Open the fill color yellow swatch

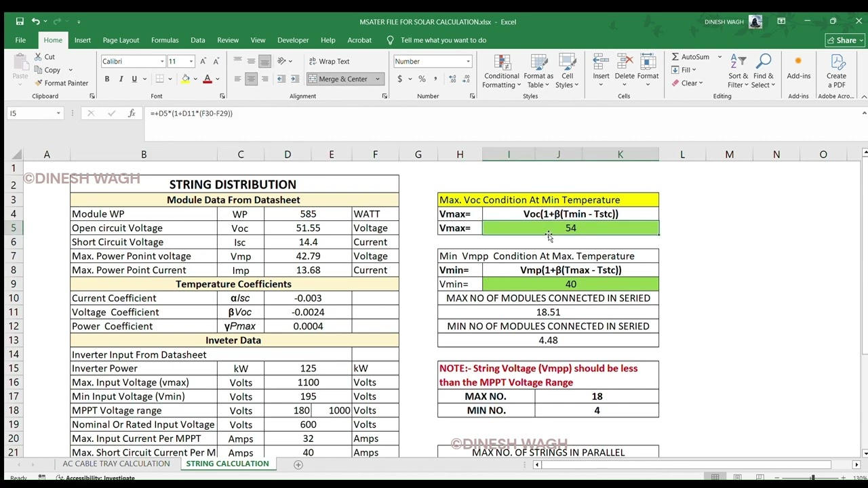[x=185, y=79]
